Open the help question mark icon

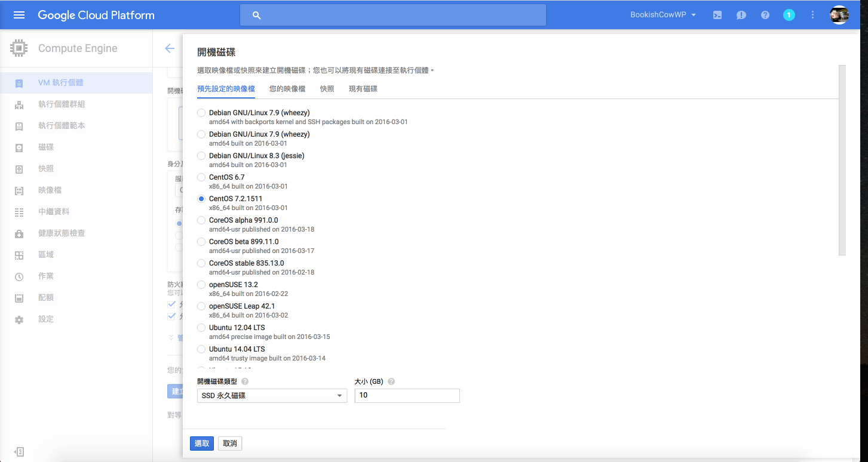pos(765,15)
